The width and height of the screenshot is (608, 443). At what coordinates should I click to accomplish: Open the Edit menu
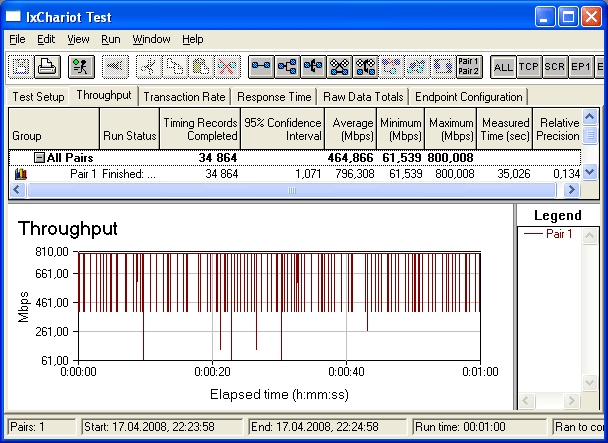(46, 39)
